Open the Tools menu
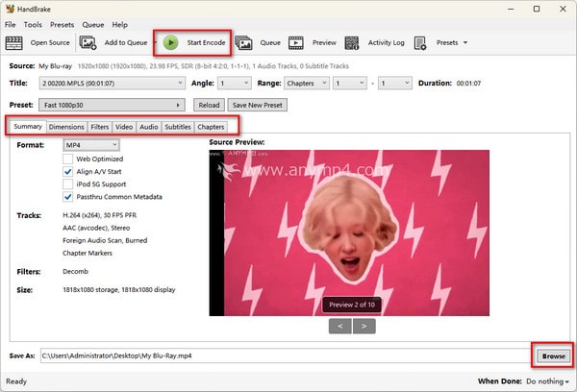Screen dimensions: 577x392 click(33, 24)
